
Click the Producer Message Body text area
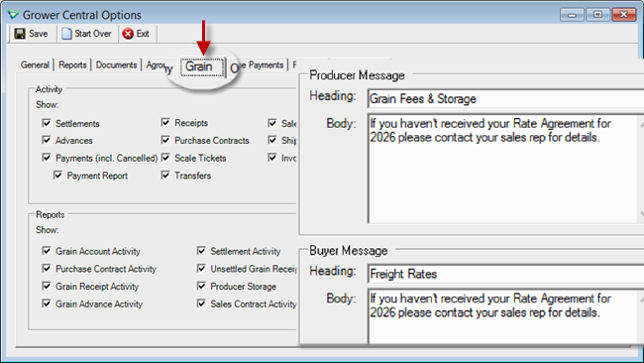[505, 169]
